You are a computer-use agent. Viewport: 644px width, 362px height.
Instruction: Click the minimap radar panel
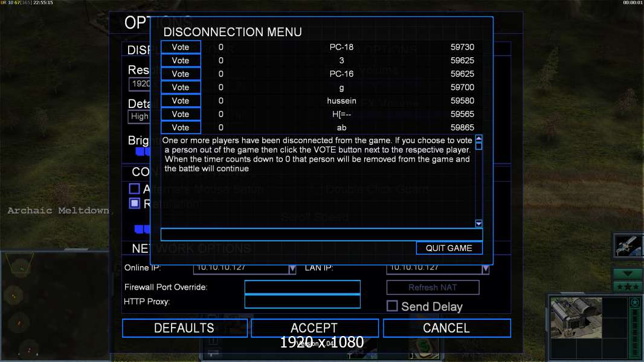coord(54,305)
